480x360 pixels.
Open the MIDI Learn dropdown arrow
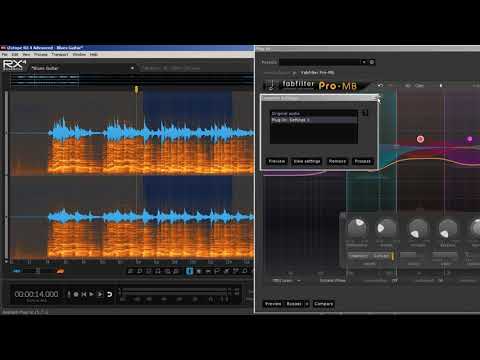299,281
